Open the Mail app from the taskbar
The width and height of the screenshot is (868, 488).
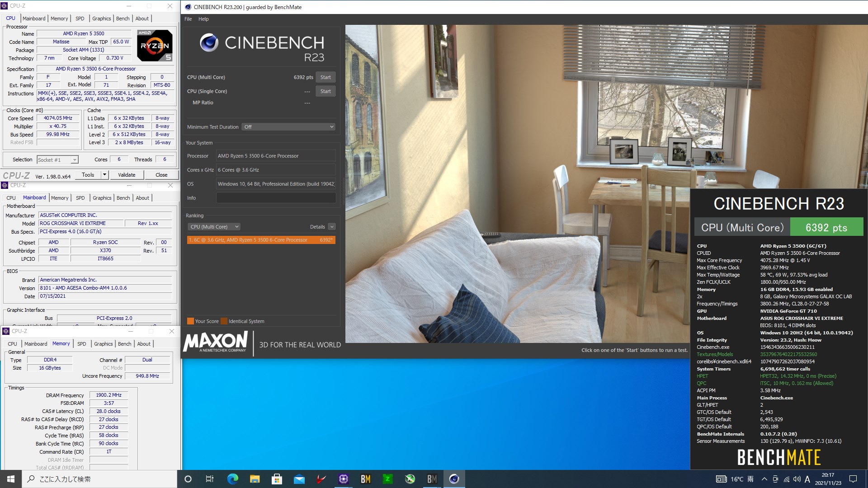(299, 479)
